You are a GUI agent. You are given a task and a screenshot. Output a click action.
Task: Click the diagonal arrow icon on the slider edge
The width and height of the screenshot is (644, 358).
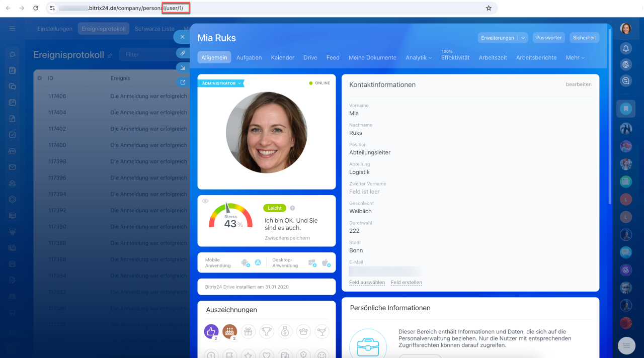pyautogui.click(x=183, y=67)
